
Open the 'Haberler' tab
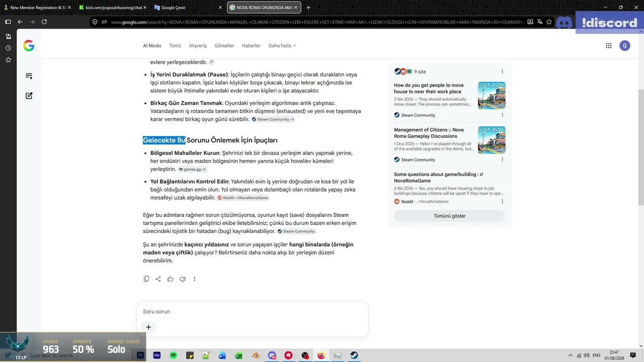coord(251,46)
